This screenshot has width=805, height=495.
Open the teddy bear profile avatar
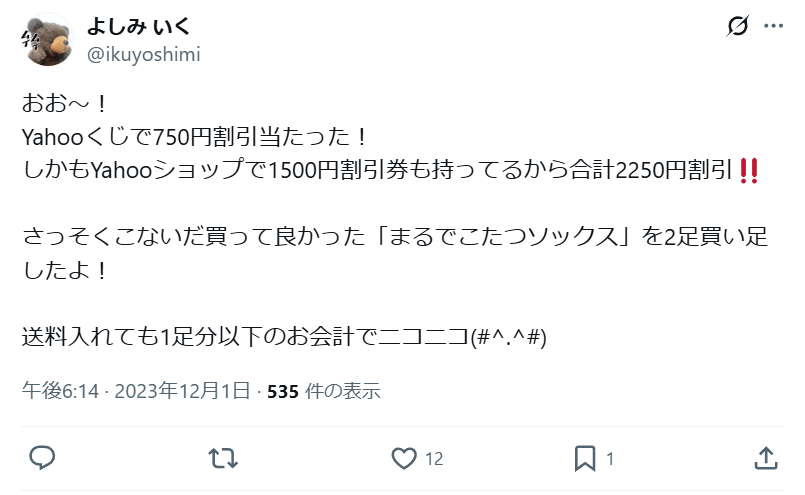click(x=47, y=40)
